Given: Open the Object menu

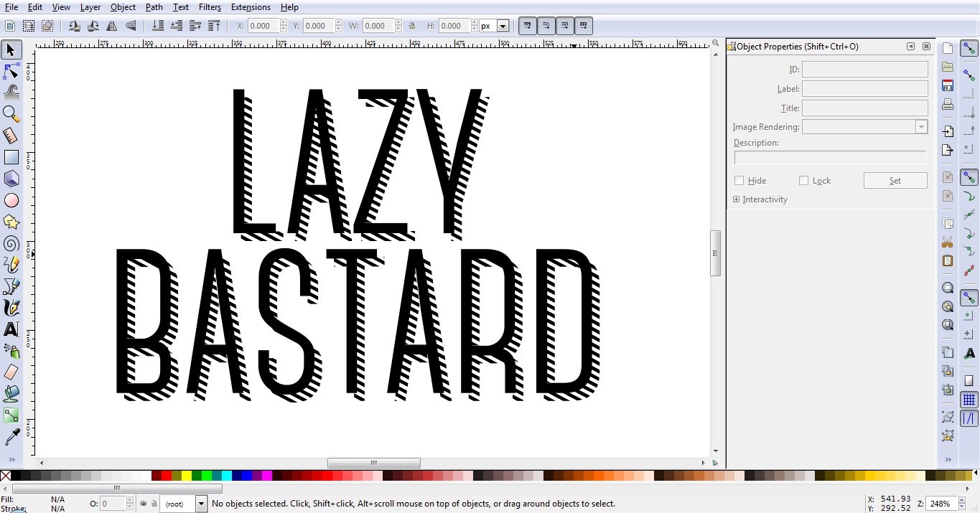Looking at the screenshot, I should [x=123, y=7].
